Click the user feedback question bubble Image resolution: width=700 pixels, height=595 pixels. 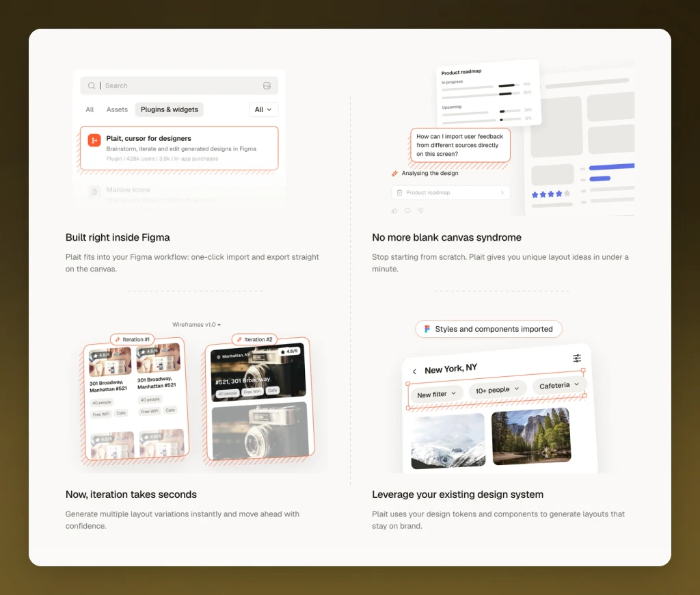coord(460,145)
